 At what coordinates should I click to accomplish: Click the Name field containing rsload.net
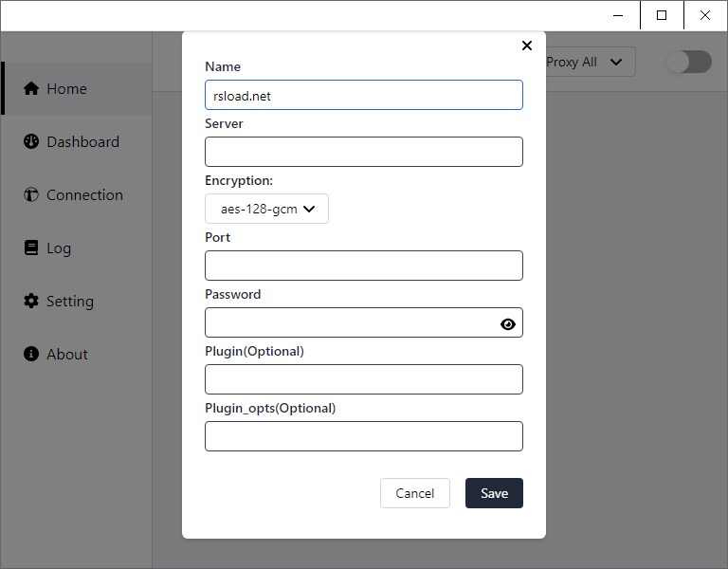pyautogui.click(x=363, y=95)
